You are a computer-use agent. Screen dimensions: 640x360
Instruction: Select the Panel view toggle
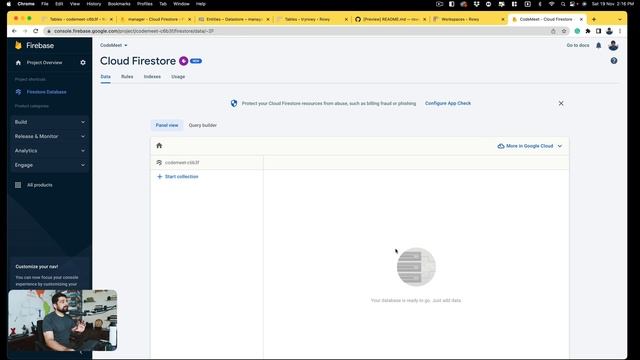(167, 125)
